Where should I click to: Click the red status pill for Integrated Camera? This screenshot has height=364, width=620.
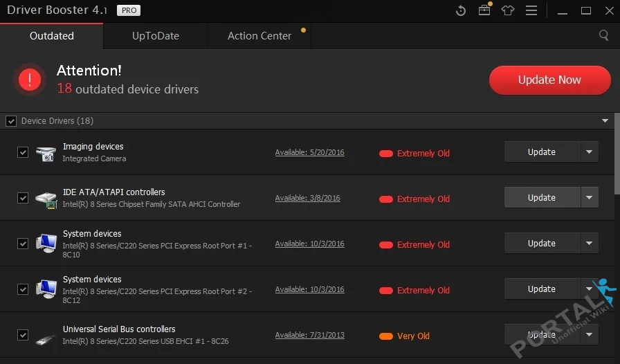coord(386,154)
